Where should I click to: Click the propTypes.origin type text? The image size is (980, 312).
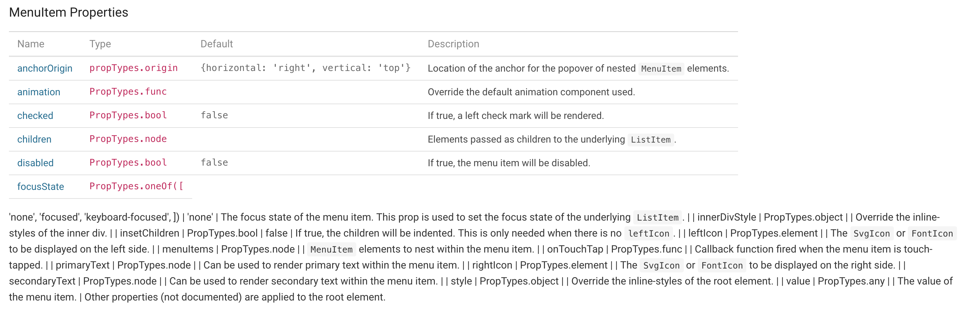133,68
